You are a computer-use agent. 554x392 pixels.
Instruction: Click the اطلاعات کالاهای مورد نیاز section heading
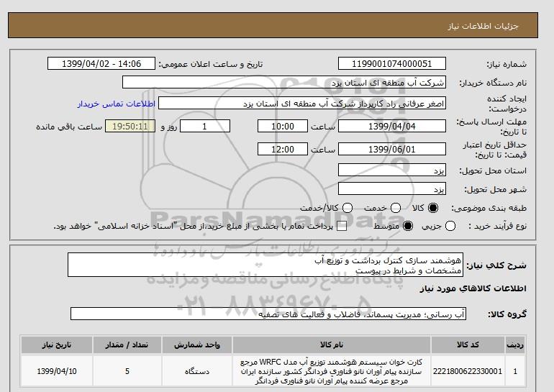(x=473, y=288)
